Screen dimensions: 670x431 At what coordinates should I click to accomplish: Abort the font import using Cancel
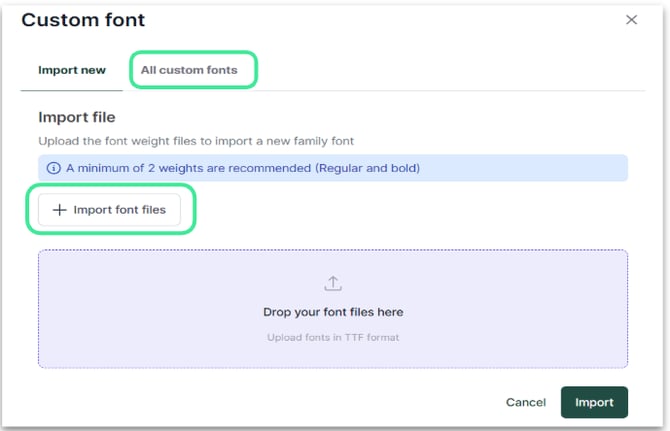pyautogui.click(x=526, y=402)
